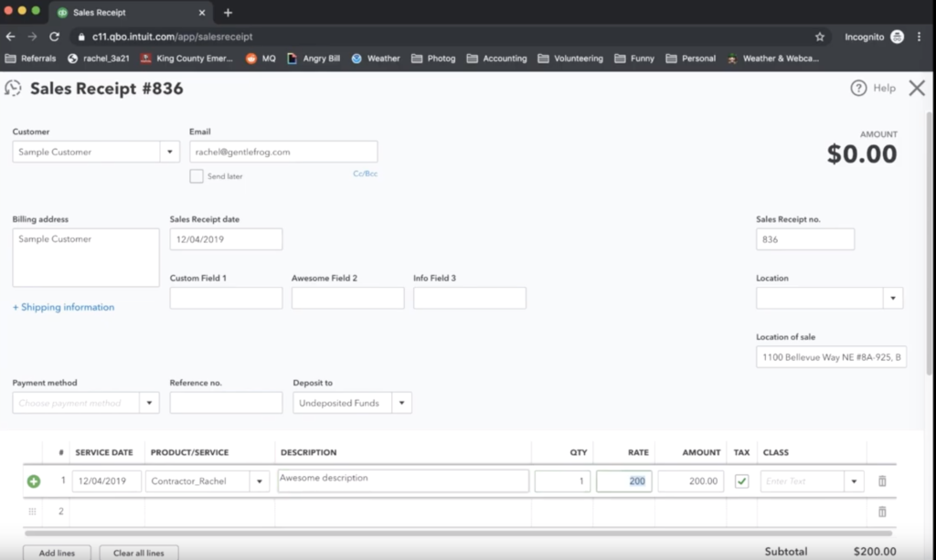Reload the page in browser

[55, 37]
